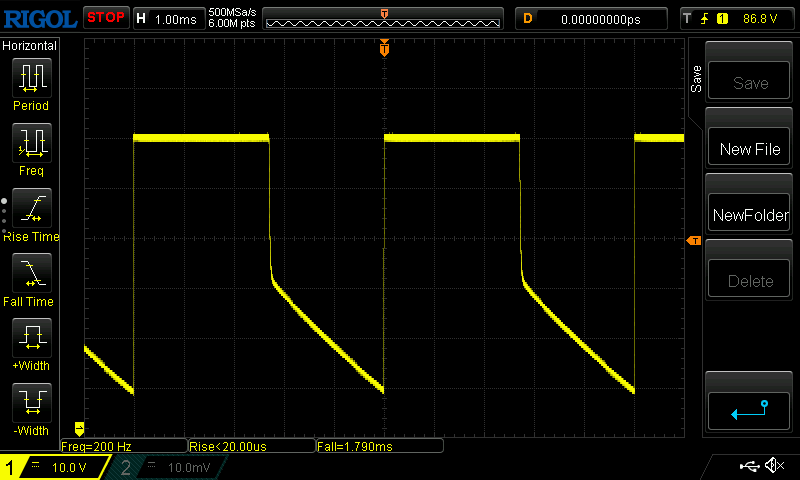Viewport: 800px width, 480px height.
Task: Select the Period measurement icon
Action: point(32,78)
